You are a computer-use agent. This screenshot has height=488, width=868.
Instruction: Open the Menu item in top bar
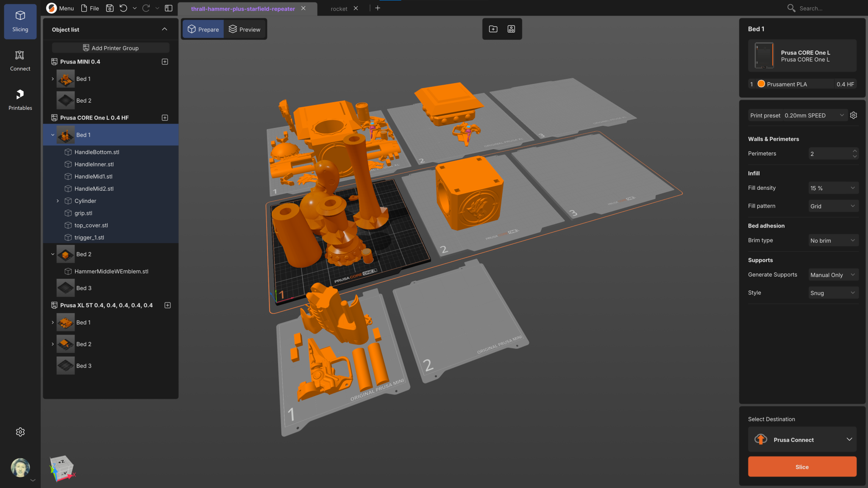pos(61,8)
